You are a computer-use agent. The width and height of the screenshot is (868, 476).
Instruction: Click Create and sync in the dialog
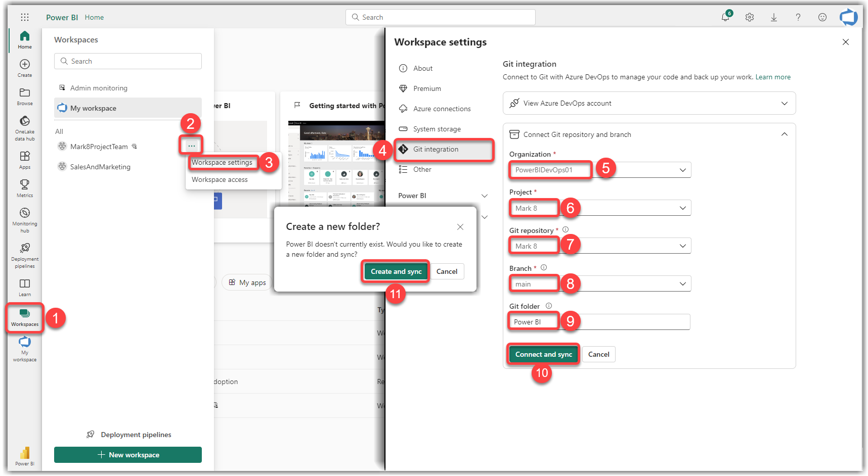click(x=396, y=271)
